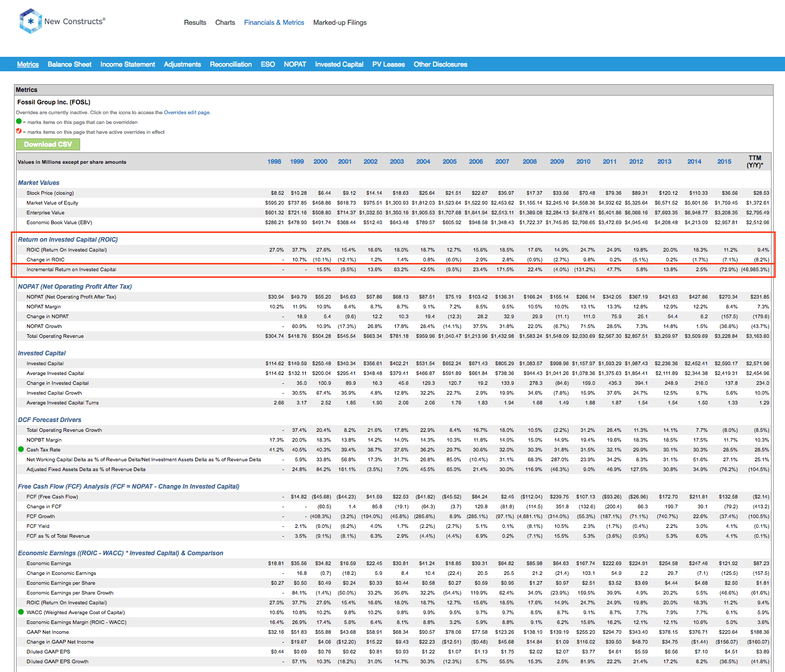
Task: Click the green override icon beside Cash Tax Rate
Action: (x=21, y=449)
